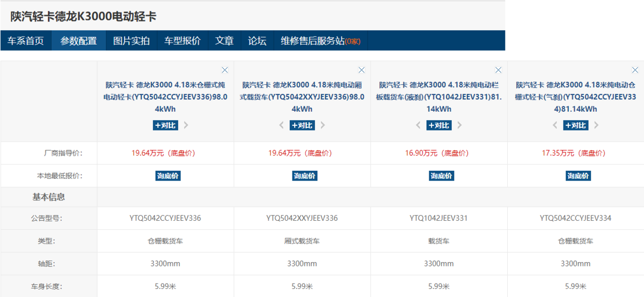Image resolution: width=644 pixels, height=297 pixels.
Task: Remove the YTQ5042XXYJEEV336 column with its X icon
Action: coord(362,70)
